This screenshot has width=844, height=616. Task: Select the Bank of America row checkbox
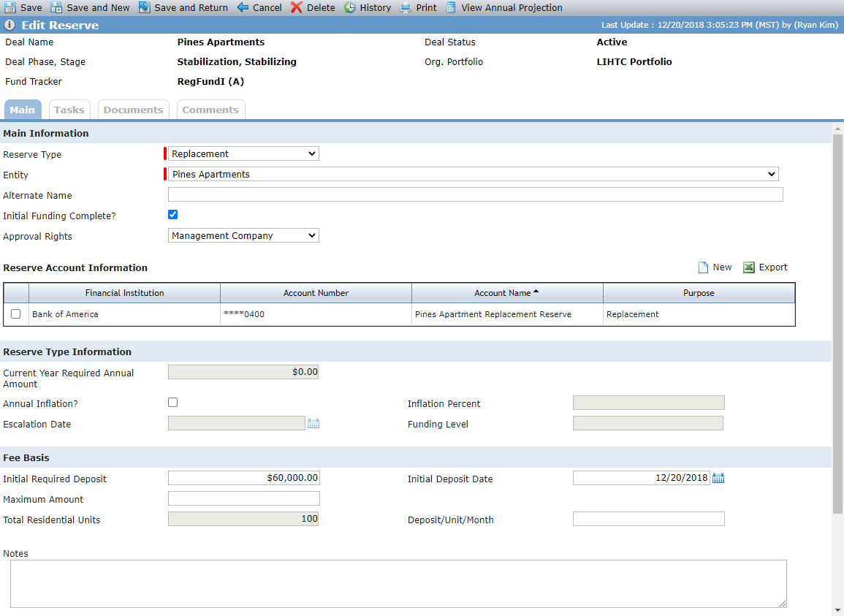(15, 314)
